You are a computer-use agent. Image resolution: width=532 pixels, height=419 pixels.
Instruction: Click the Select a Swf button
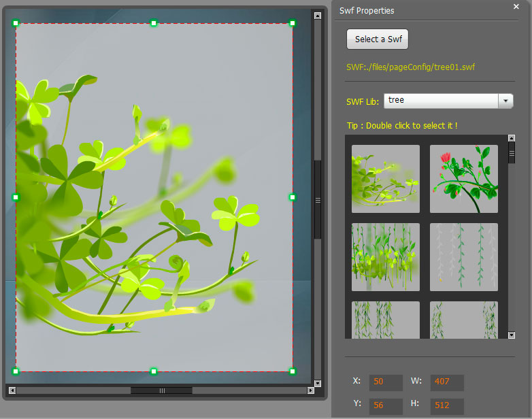click(378, 39)
